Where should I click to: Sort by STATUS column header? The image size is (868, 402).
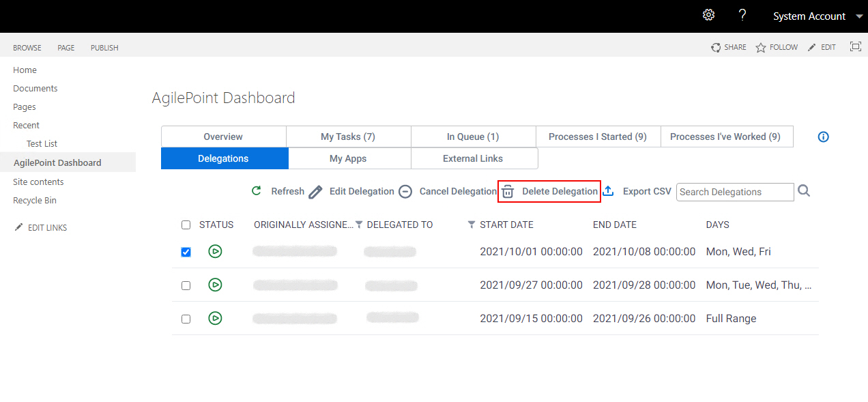tap(216, 225)
